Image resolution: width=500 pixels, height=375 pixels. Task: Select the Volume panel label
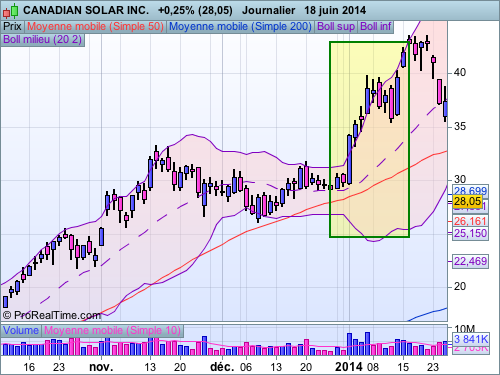tap(21, 331)
